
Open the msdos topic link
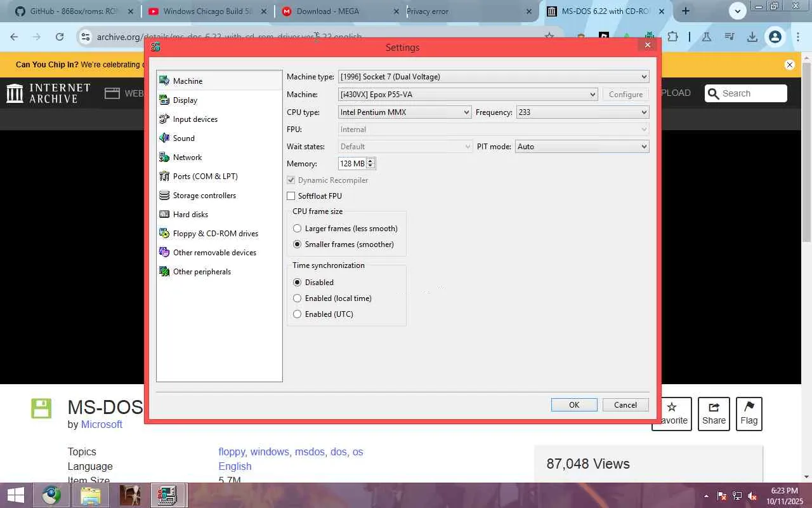tap(310, 451)
